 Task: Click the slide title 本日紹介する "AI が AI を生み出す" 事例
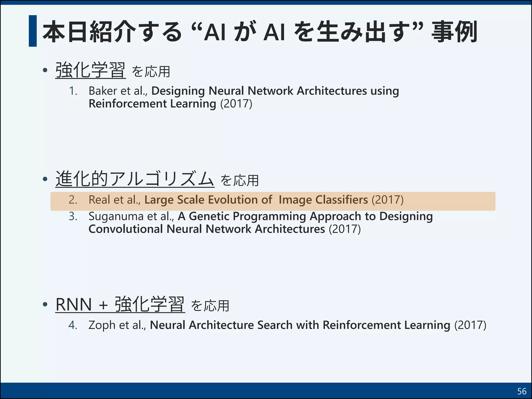[x=260, y=32]
